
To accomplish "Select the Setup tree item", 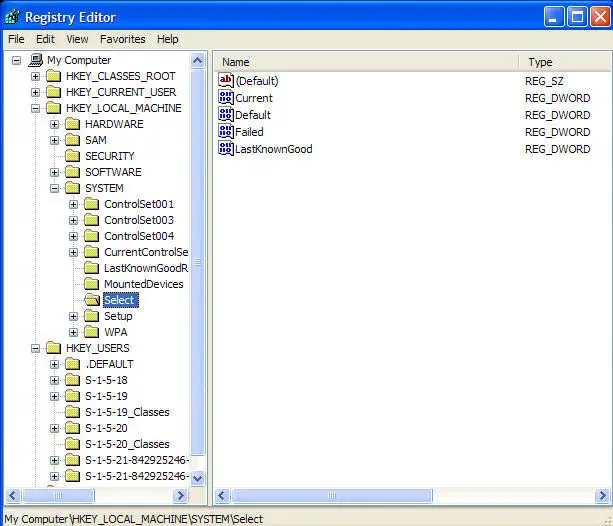I will pyautogui.click(x=118, y=316).
